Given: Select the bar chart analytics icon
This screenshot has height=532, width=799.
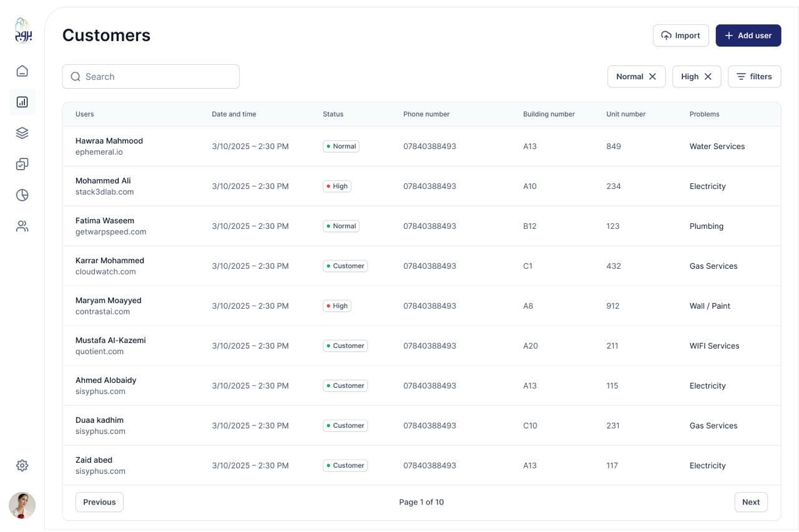Looking at the screenshot, I should (x=22, y=102).
